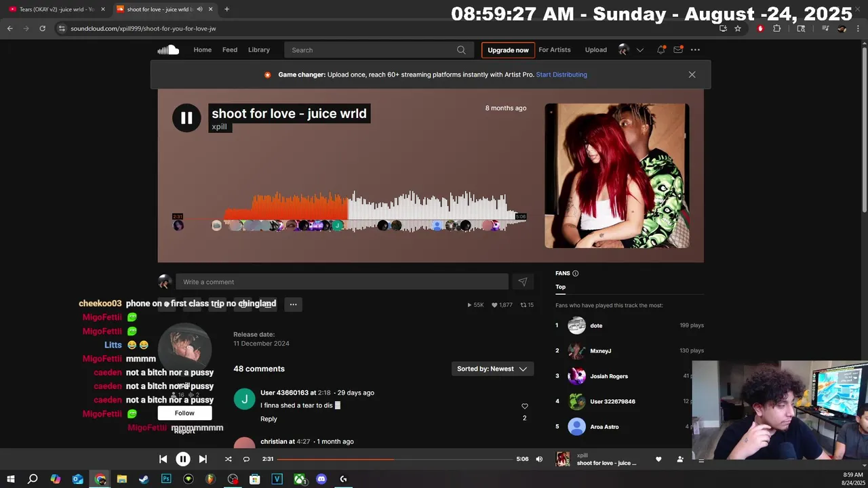
Task: Reload the page
Action: [42, 28]
